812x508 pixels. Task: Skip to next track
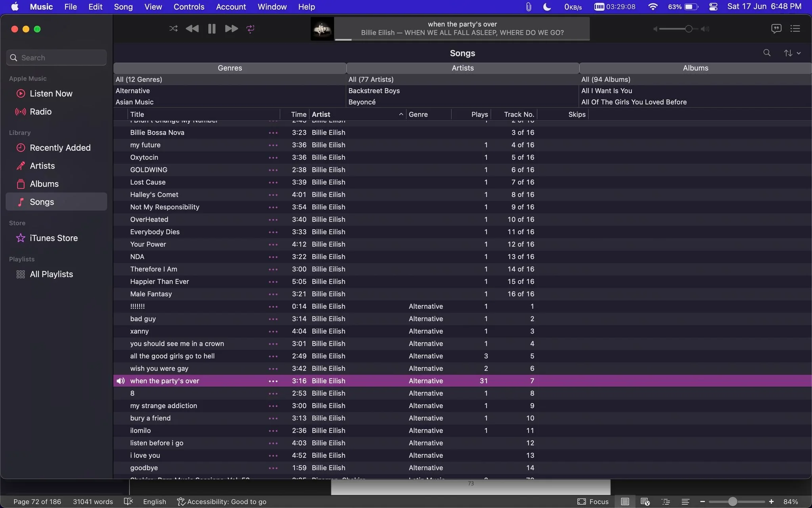(x=231, y=29)
